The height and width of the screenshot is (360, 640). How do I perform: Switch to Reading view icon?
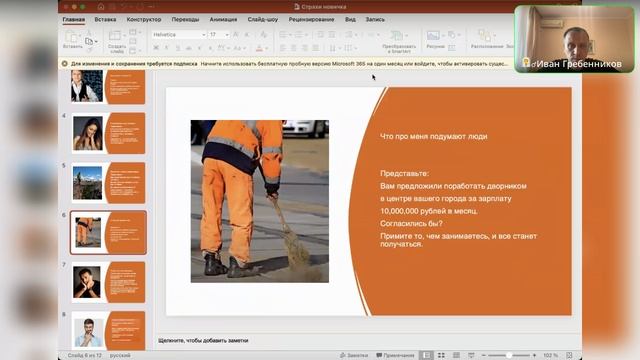pyautogui.click(x=456, y=356)
